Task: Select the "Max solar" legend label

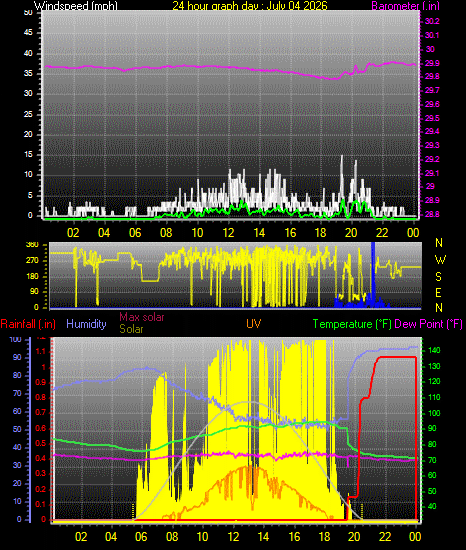Action: coord(142,317)
